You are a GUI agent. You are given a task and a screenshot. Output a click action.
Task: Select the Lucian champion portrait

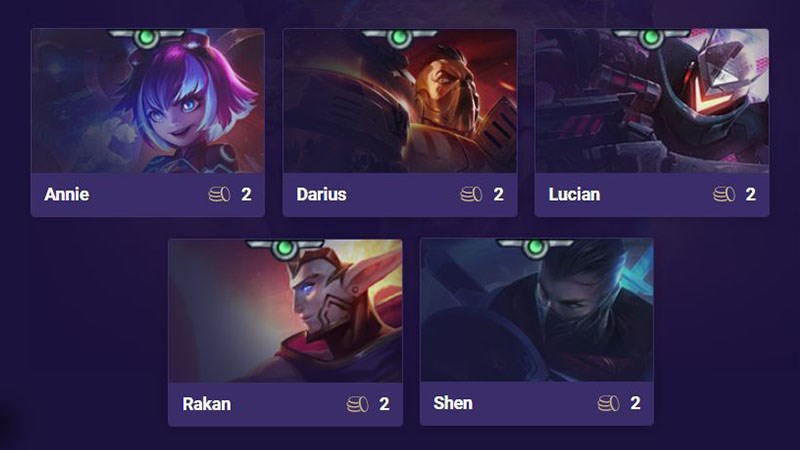(x=652, y=101)
